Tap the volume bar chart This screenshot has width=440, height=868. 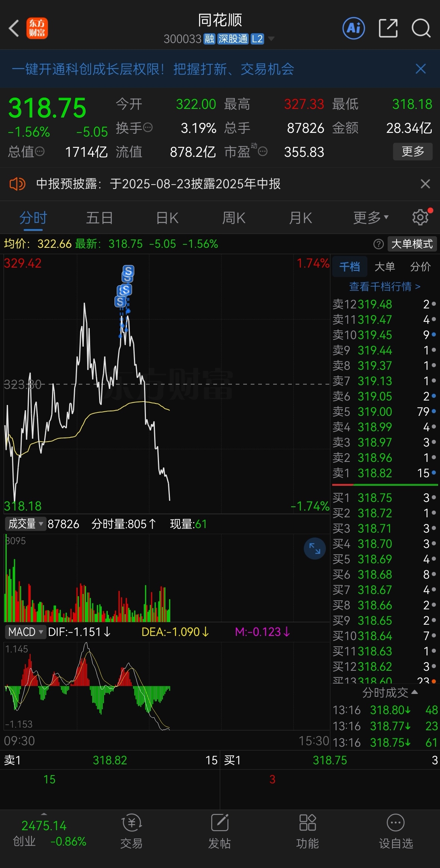[x=166, y=578]
